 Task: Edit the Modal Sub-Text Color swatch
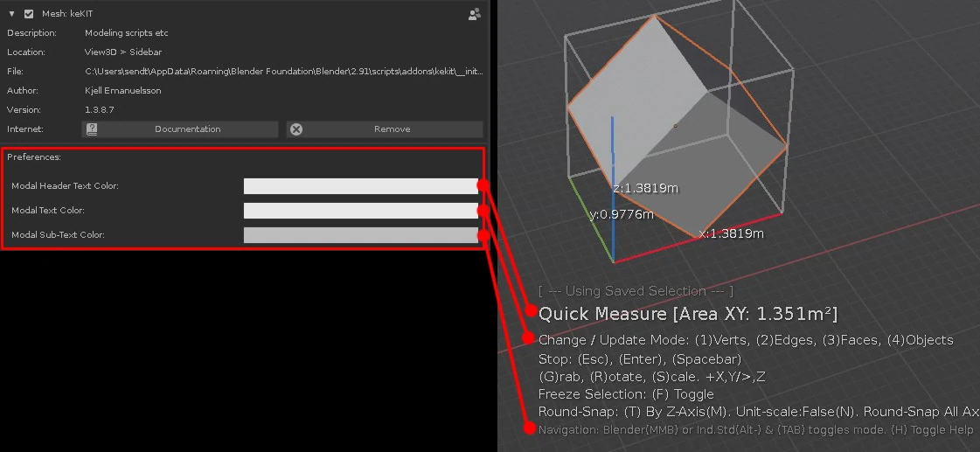pos(360,235)
